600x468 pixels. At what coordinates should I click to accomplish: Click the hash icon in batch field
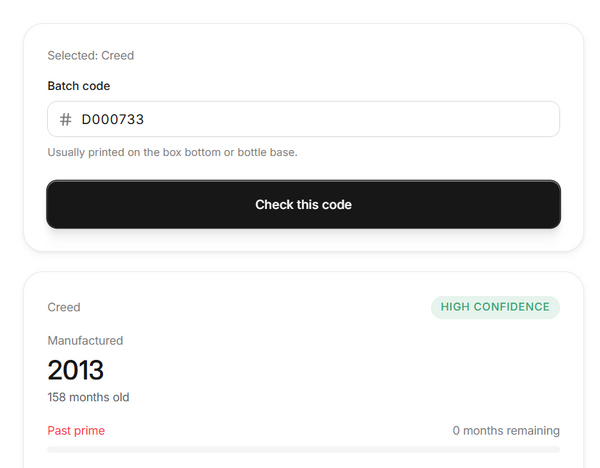tap(65, 119)
